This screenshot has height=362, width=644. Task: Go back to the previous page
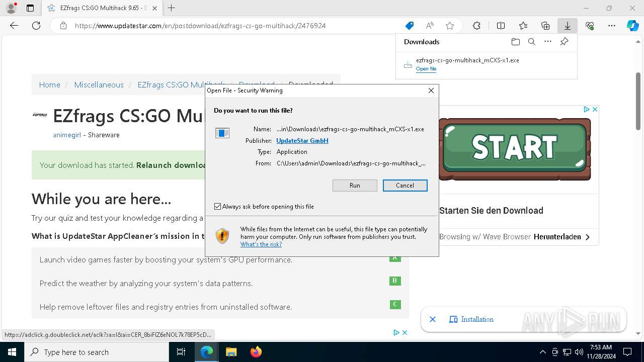[14, 26]
